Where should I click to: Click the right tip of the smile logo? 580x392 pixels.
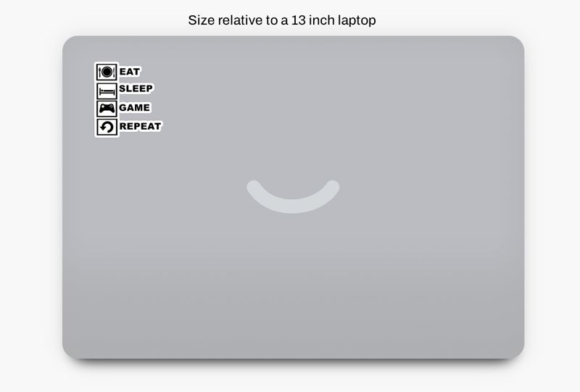[333, 185]
